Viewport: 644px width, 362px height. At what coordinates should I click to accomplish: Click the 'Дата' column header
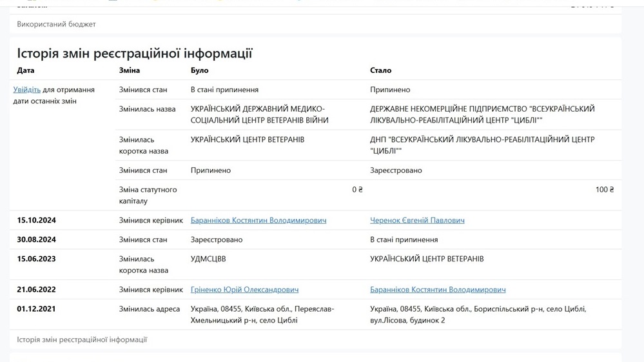click(26, 70)
